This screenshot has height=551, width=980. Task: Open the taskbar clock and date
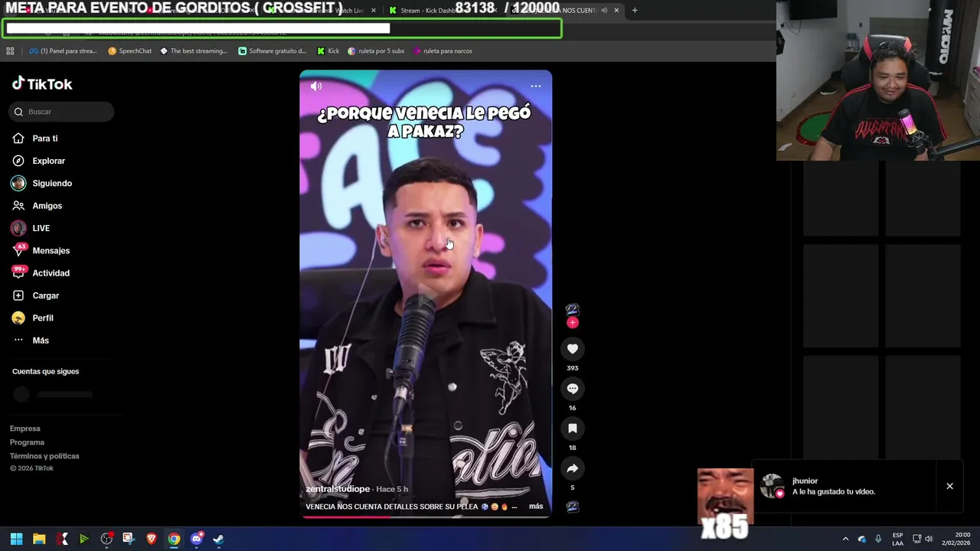coord(956,539)
